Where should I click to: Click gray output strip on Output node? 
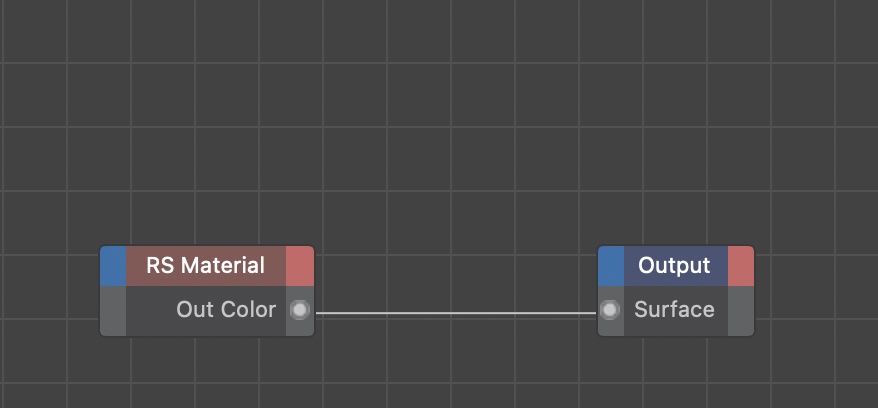click(x=740, y=310)
